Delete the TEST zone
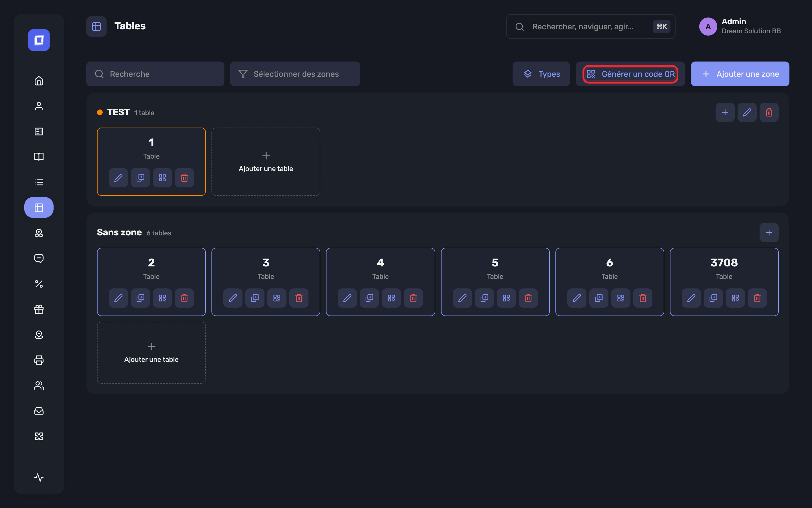The height and width of the screenshot is (508, 812). pos(769,112)
